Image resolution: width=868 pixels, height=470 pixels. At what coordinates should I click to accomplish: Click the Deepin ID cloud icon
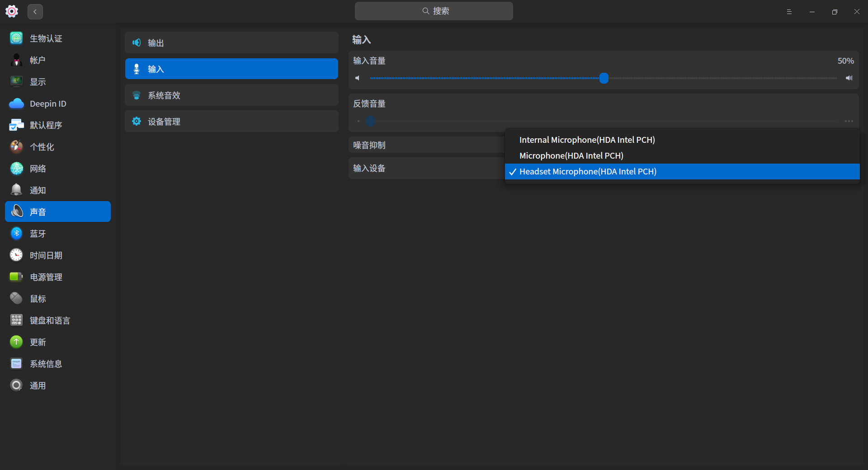16,103
